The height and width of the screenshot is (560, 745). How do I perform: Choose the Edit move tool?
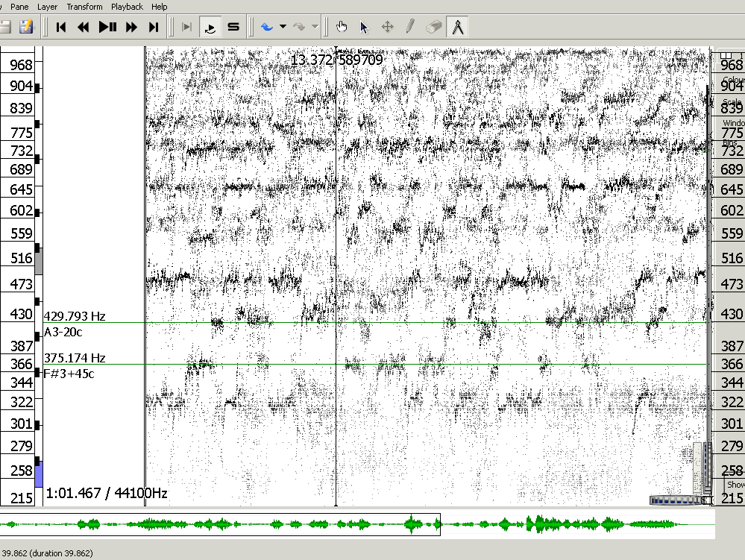[x=387, y=28]
